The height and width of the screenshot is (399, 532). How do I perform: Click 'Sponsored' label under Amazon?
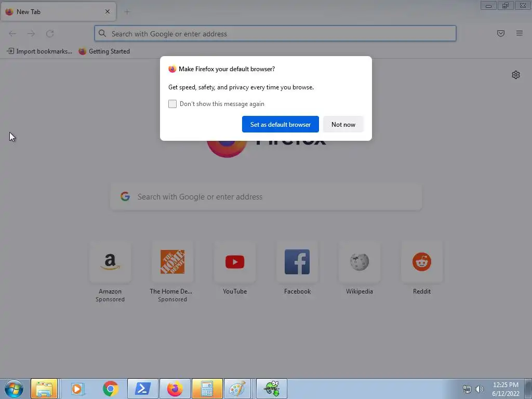pos(110,299)
